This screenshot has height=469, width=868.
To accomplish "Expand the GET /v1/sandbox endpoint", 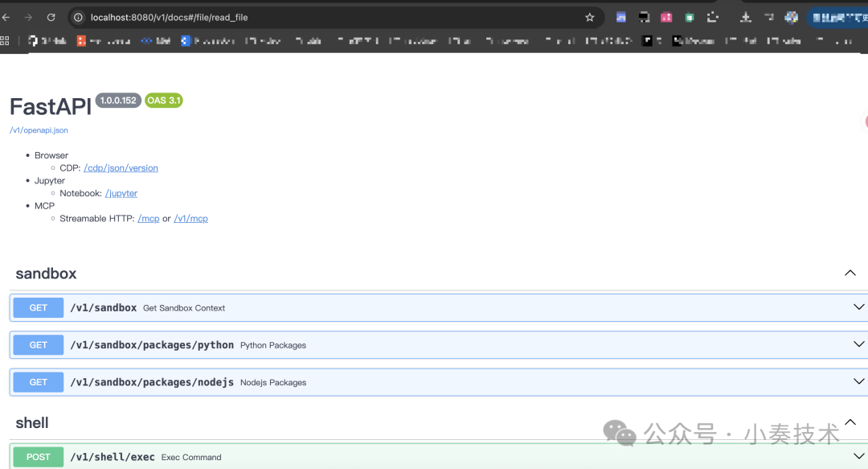I will (858, 306).
